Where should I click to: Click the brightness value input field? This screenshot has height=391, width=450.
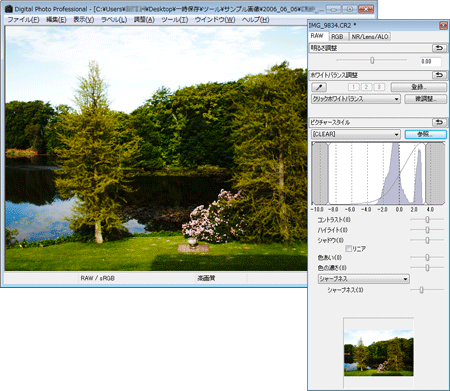(430, 61)
